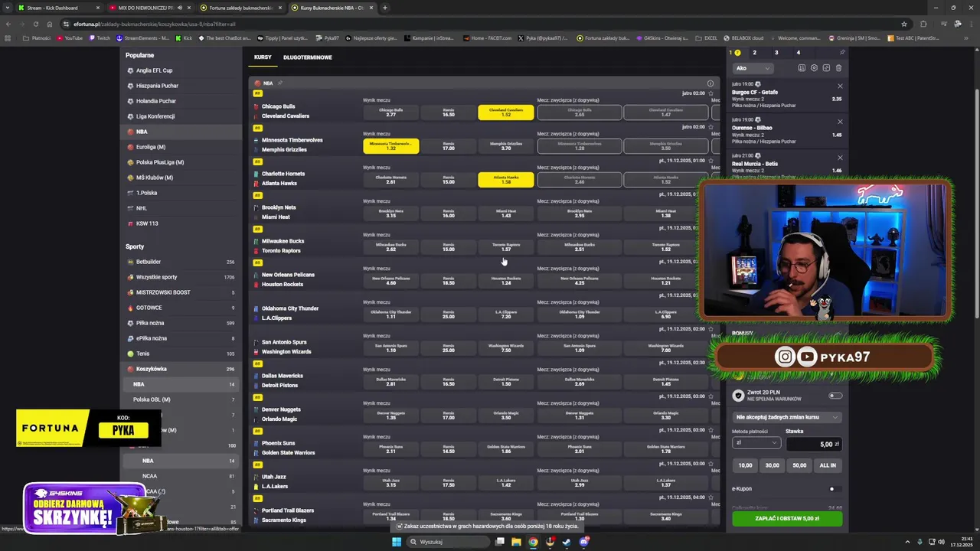Deselect Atlanta Hawks 1.58 odds
The image size is (980, 551).
point(506,180)
